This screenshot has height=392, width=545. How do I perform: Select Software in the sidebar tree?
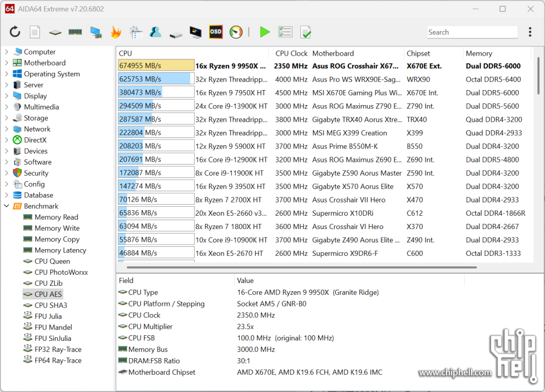click(x=38, y=162)
